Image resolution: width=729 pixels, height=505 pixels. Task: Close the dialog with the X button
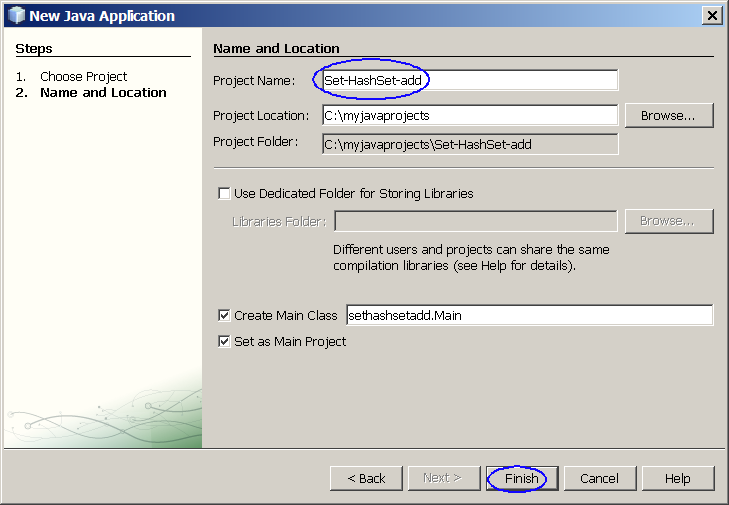[x=712, y=16]
